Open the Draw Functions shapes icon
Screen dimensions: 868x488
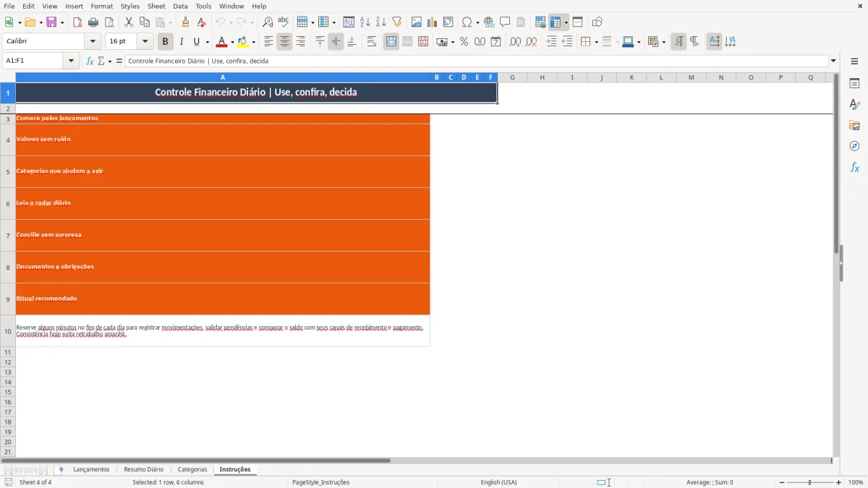[x=597, y=22]
